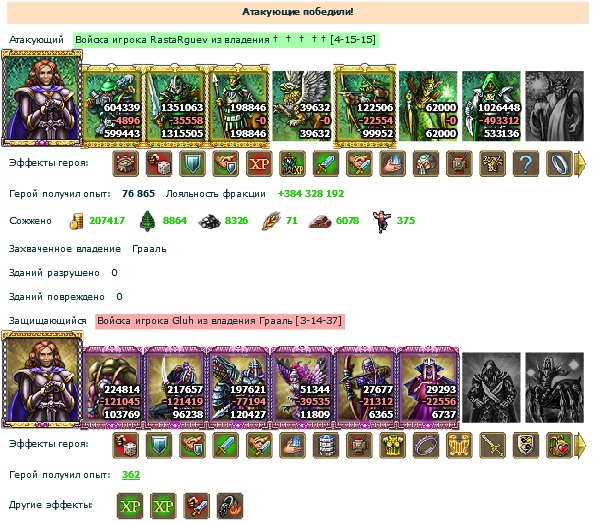Select defender turtle unit card with 224814
Image resolution: width=613 pixels, height=523 pixels.
click(x=112, y=387)
